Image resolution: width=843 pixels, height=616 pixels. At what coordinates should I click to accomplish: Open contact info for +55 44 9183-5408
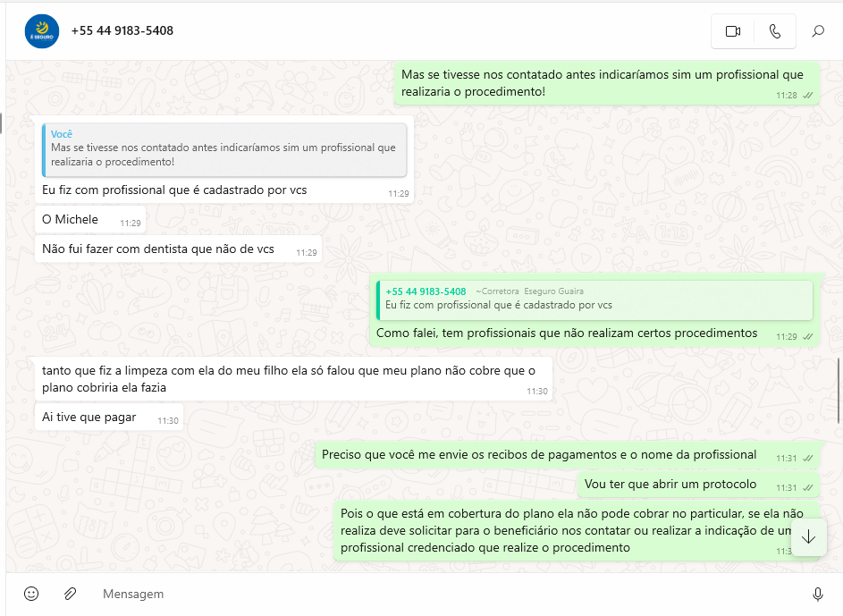pos(122,30)
